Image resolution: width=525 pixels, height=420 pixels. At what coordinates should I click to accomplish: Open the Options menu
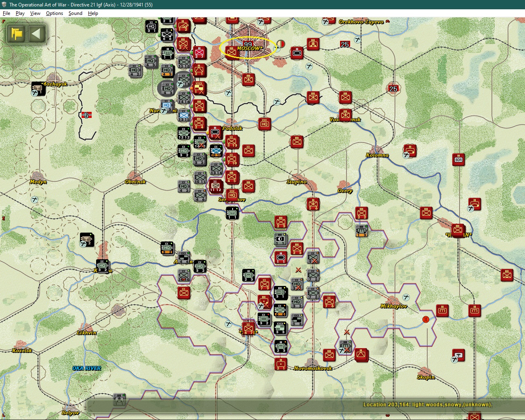click(x=55, y=13)
